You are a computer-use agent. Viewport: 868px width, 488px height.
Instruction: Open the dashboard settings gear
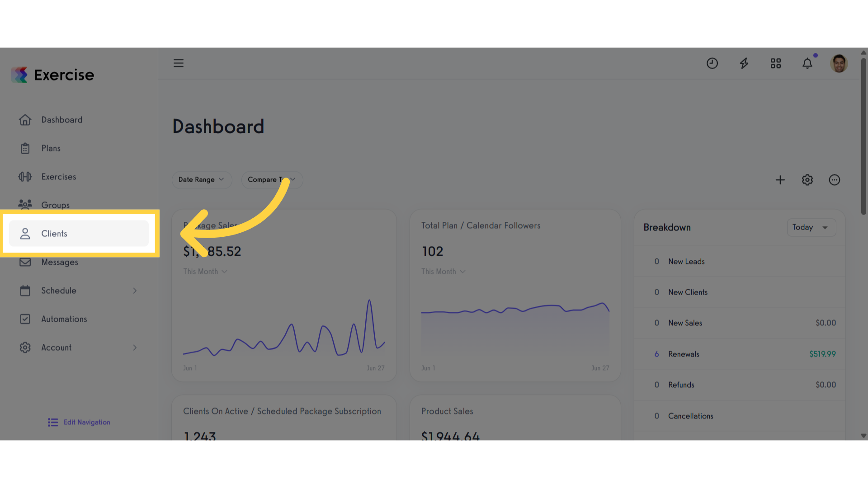click(x=807, y=180)
